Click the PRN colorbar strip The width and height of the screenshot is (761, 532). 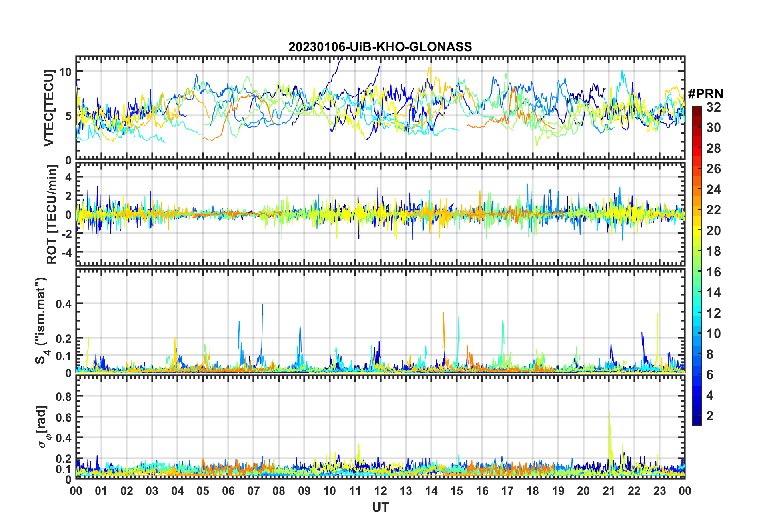pos(697,266)
